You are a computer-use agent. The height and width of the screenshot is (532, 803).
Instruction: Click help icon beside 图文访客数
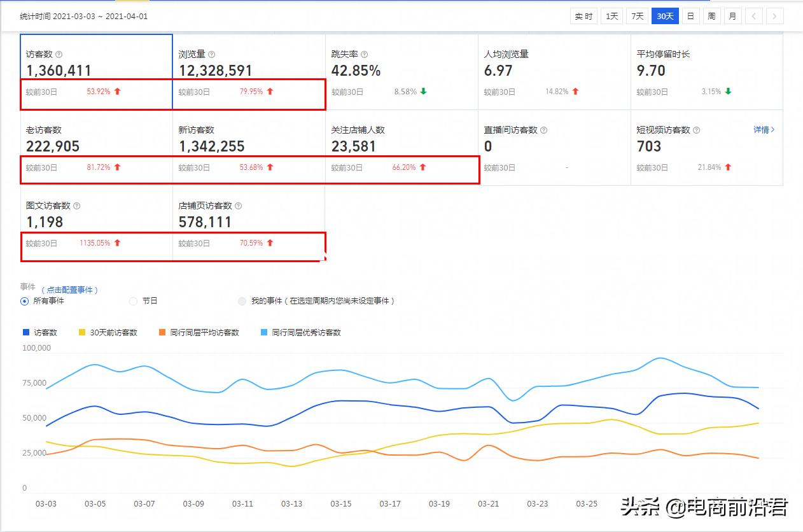[x=77, y=206]
